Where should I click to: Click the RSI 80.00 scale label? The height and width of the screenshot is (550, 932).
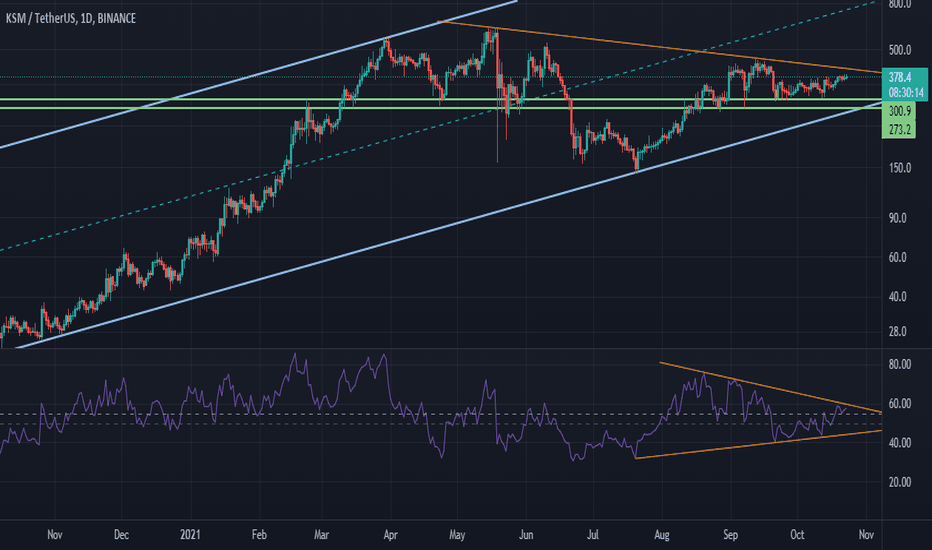[x=900, y=364]
